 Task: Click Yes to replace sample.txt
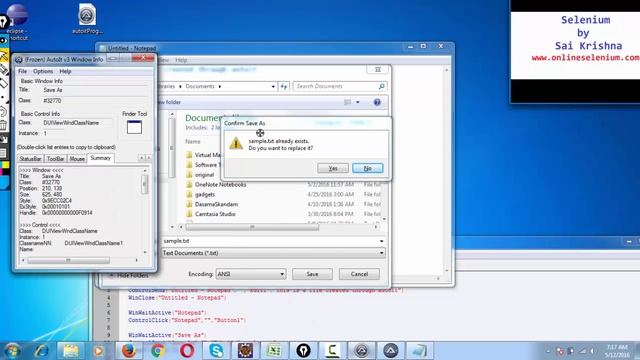[333, 168]
